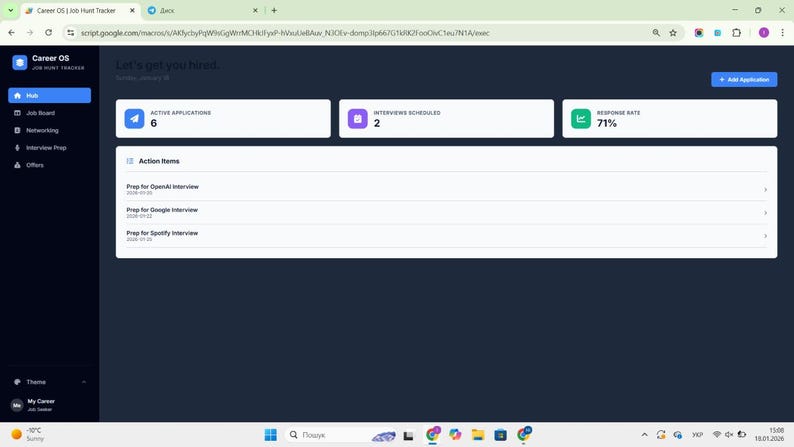Open Copilot from the taskbar
794x447 pixels.
tap(455, 434)
